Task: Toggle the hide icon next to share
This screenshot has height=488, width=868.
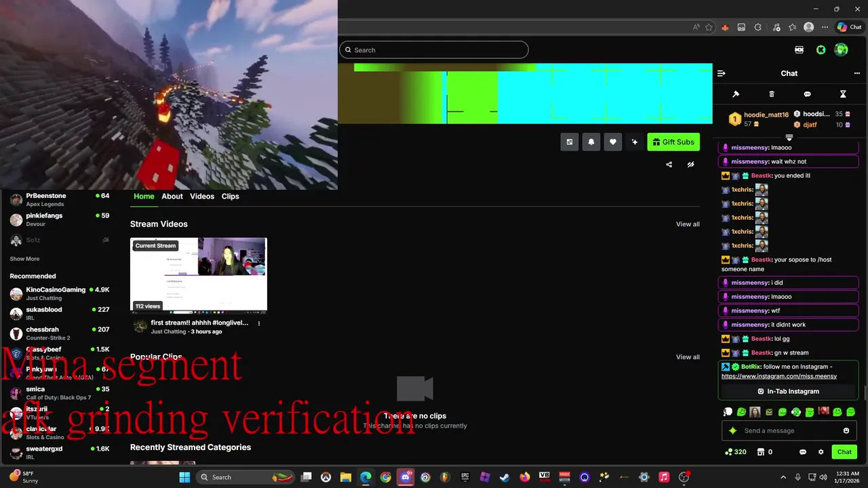Action: point(690,165)
